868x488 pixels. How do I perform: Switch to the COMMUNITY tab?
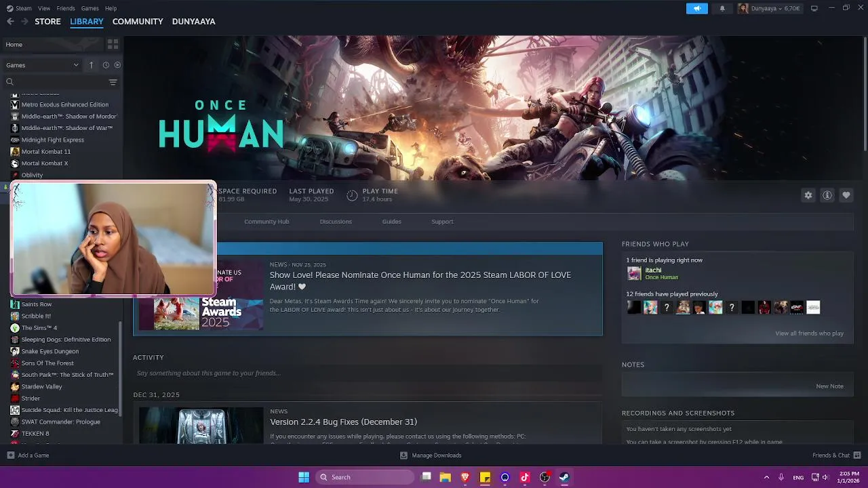[138, 22]
